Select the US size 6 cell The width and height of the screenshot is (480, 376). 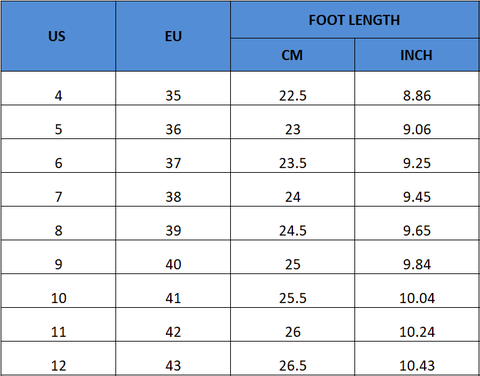tap(58, 156)
